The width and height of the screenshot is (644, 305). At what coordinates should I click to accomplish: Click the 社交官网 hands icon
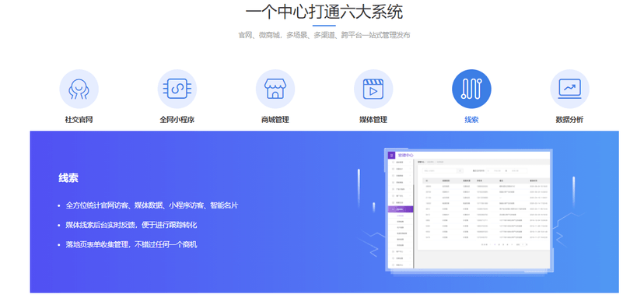[79, 89]
